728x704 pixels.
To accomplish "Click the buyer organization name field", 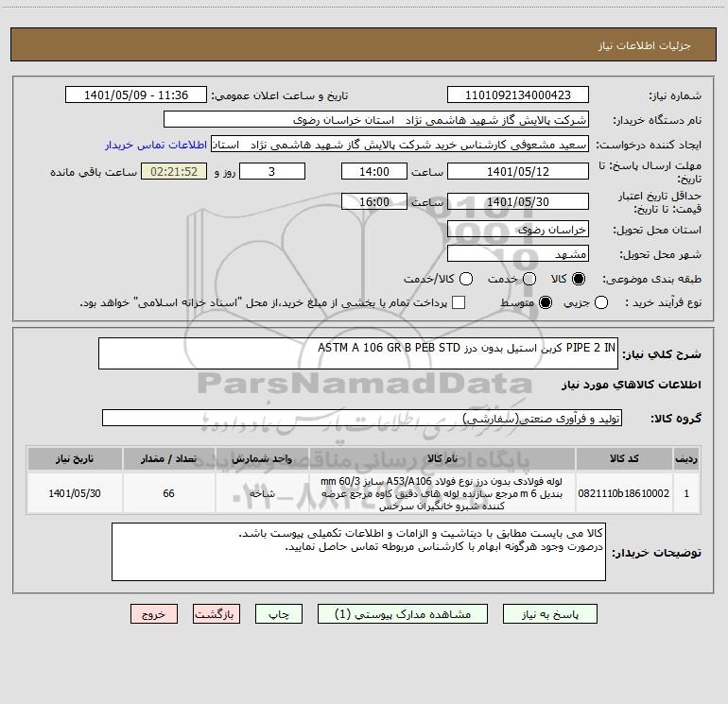I will 376,120.
